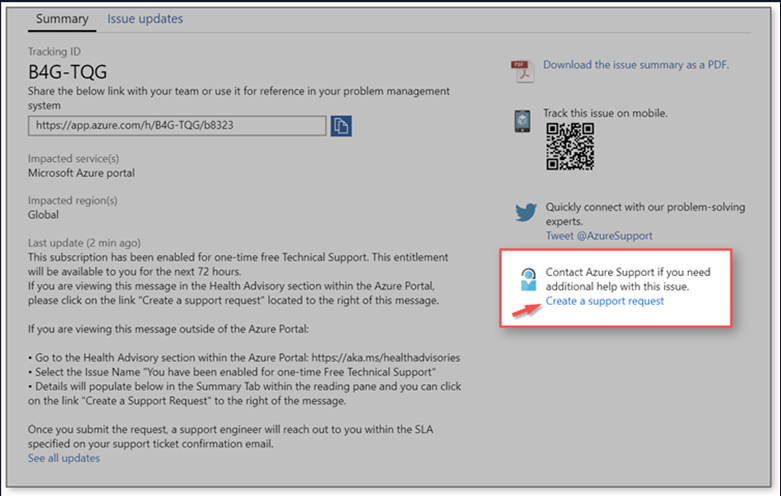
Task: Click the Track this issue on mobile text
Action: (x=605, y=113)
